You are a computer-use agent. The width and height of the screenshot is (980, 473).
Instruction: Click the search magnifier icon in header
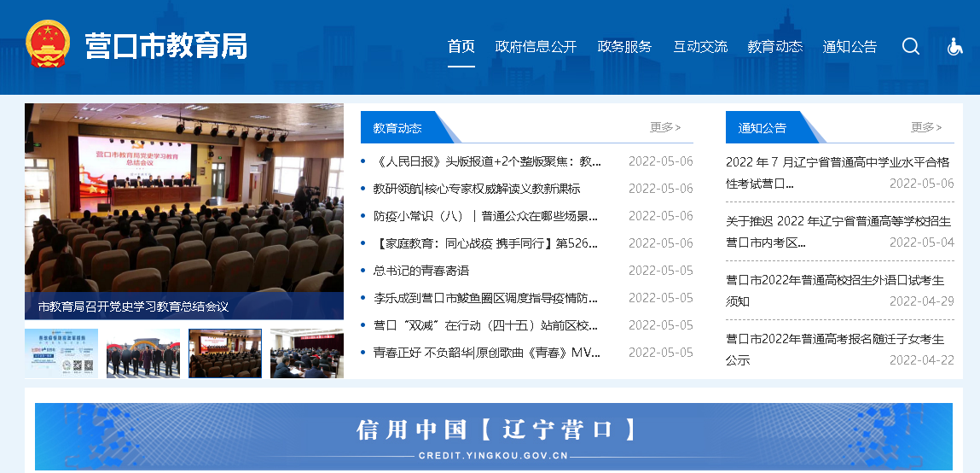(911, 46)
